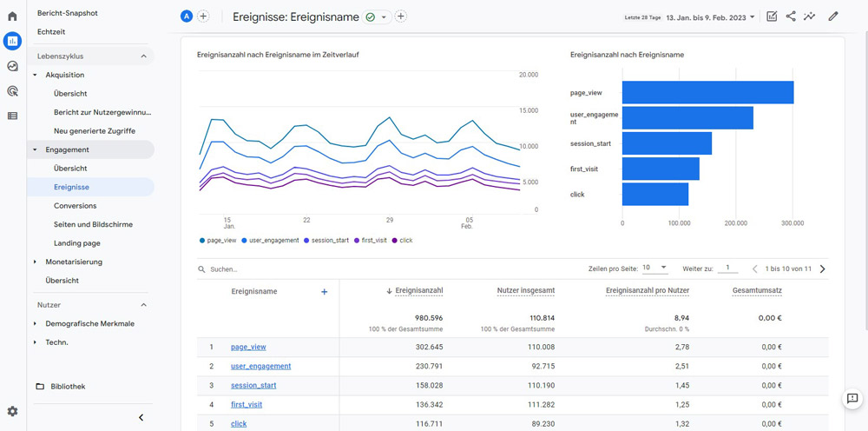Image resolution: width=868 pixels, height=431 pixels.
Task: Toggle the page_view series in chart legend
Action: 219,240
